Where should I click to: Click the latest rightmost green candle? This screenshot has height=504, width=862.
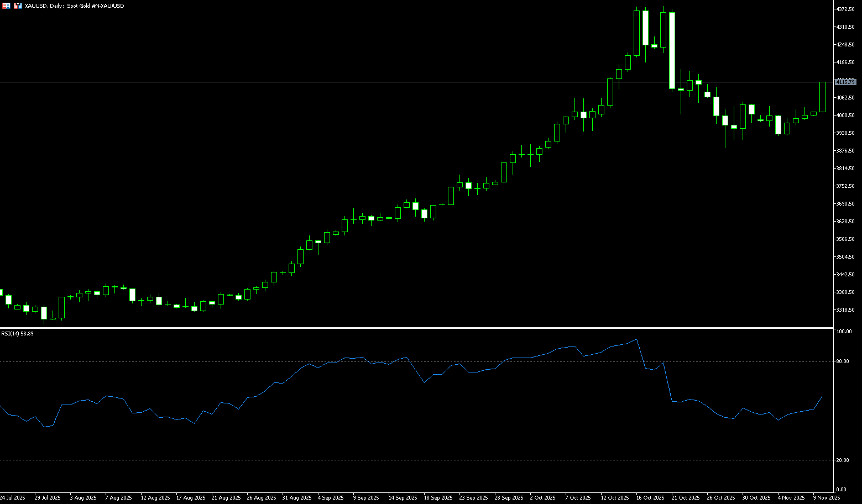(x=822, y=97)
